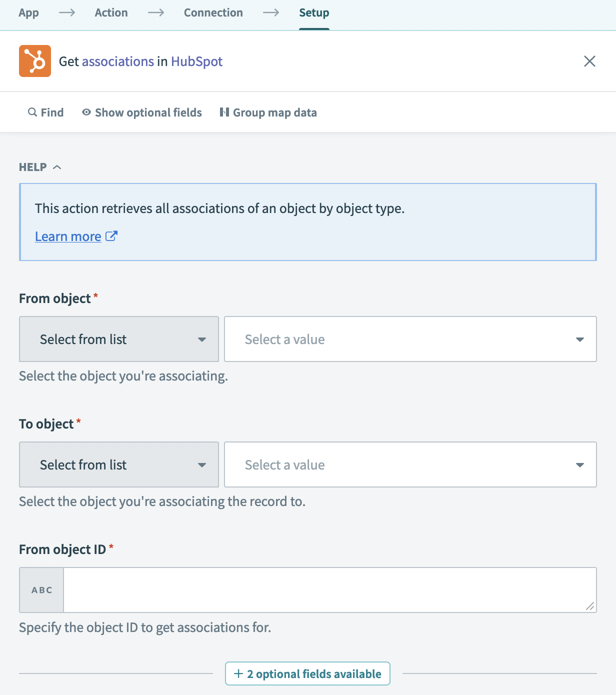The image size is (616, 695).
Task: Show the 2 optional fields available
Action: pos(307,673)
